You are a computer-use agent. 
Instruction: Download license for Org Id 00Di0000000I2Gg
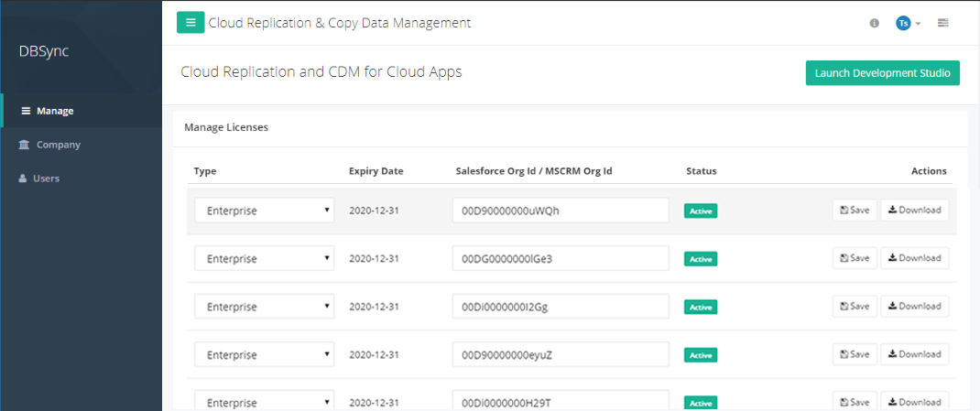coord(914,306)
